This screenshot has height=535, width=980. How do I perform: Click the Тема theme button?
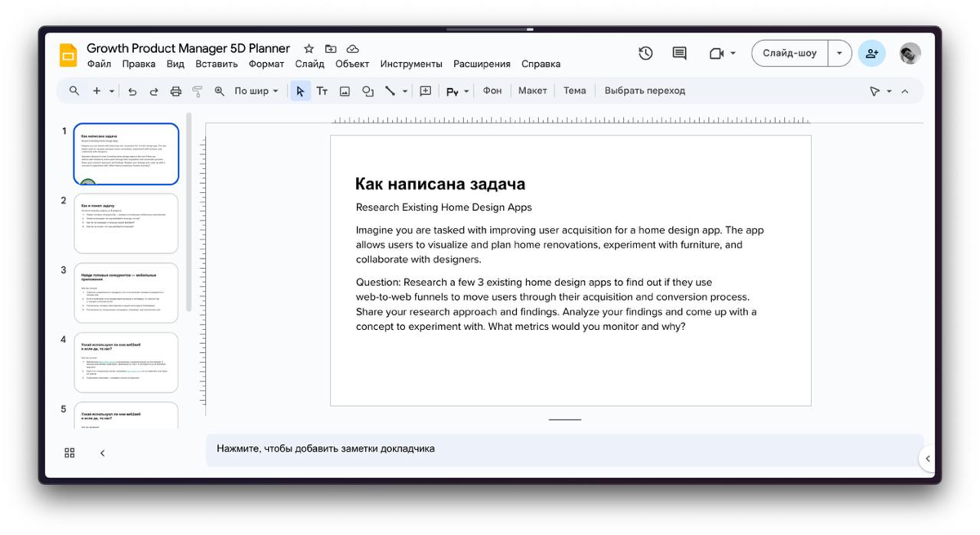click(x=575, y=91)
